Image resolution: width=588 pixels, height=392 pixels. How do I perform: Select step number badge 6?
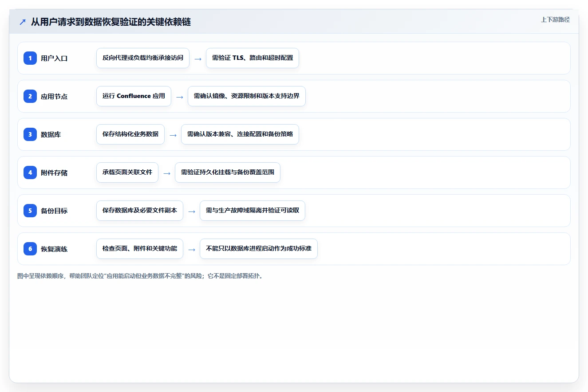[30, 249]
